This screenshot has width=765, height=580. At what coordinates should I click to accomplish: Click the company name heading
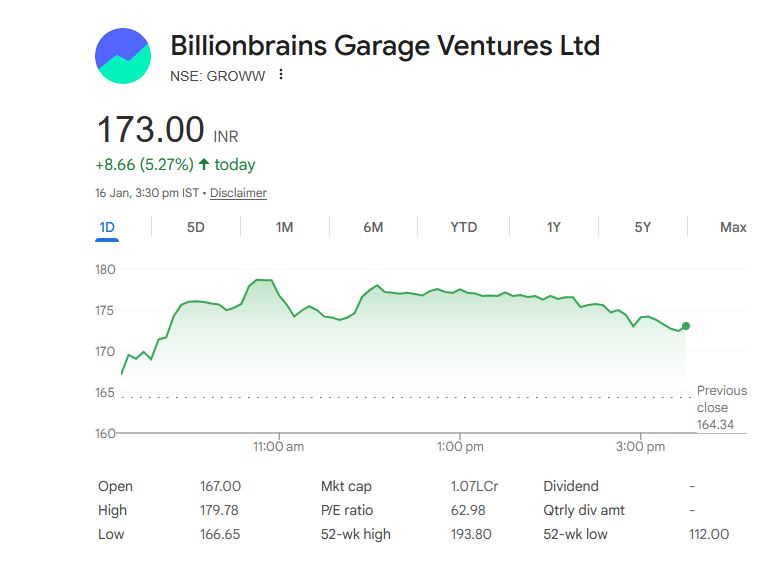tap(385, 46)
